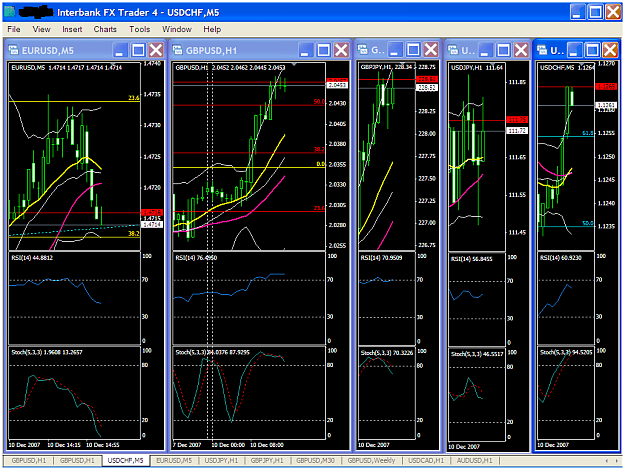Open the Tools menu

(140, 29)
